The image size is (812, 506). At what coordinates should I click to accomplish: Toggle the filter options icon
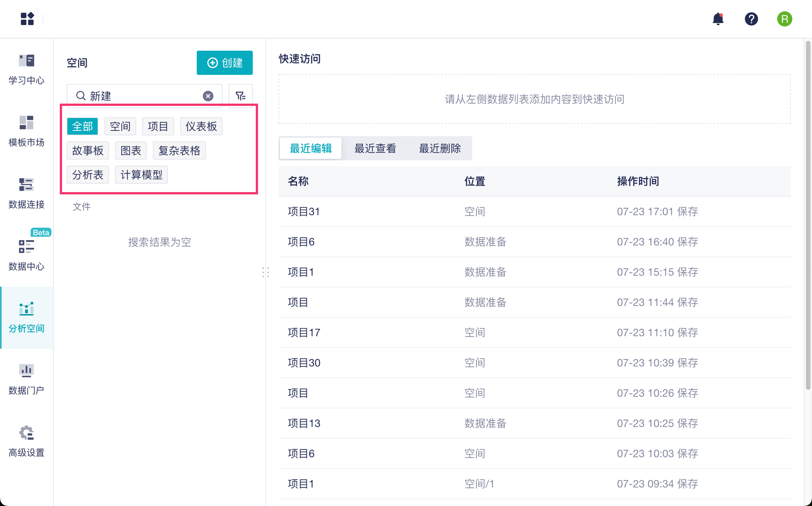pos(240,96)
